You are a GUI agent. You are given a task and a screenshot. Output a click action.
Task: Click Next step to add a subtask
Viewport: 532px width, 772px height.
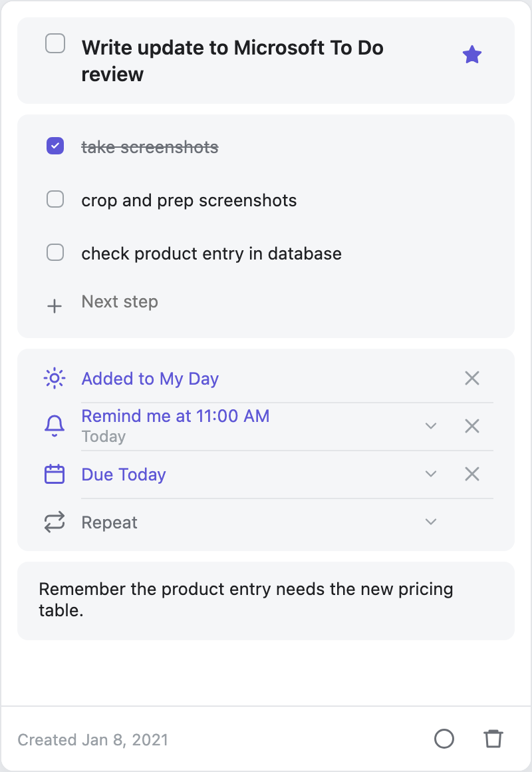tap(120, 301)
